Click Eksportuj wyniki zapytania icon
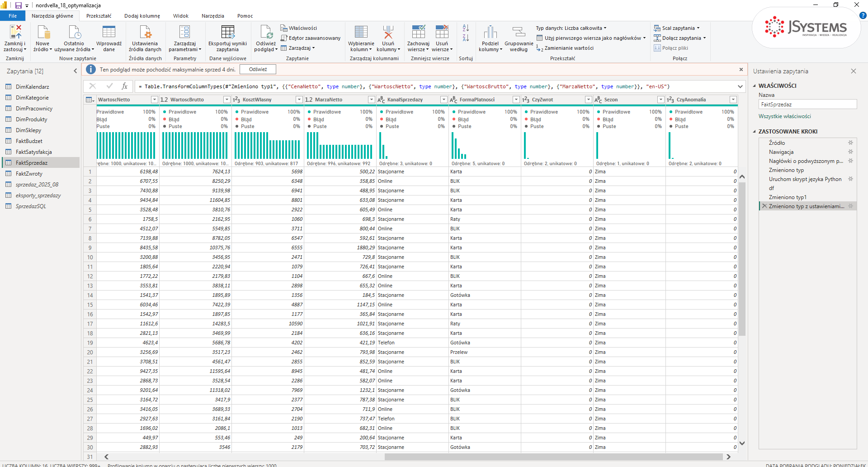The width and height of the screenshot is (868, 467). 228,32
